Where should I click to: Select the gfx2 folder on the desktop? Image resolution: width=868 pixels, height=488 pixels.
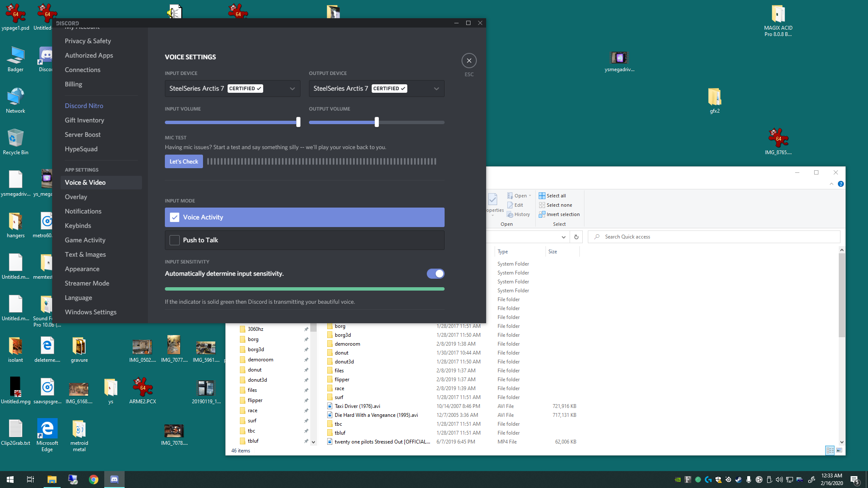[715, 100]
